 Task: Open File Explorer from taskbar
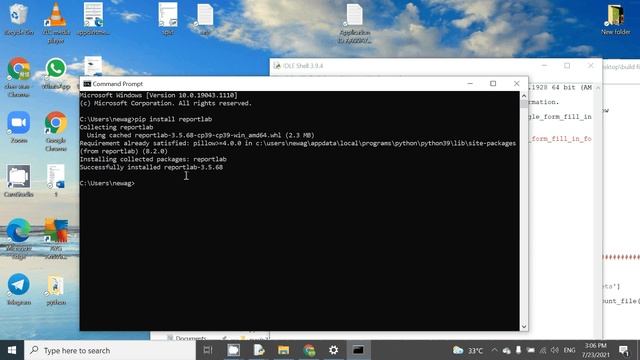283,350
